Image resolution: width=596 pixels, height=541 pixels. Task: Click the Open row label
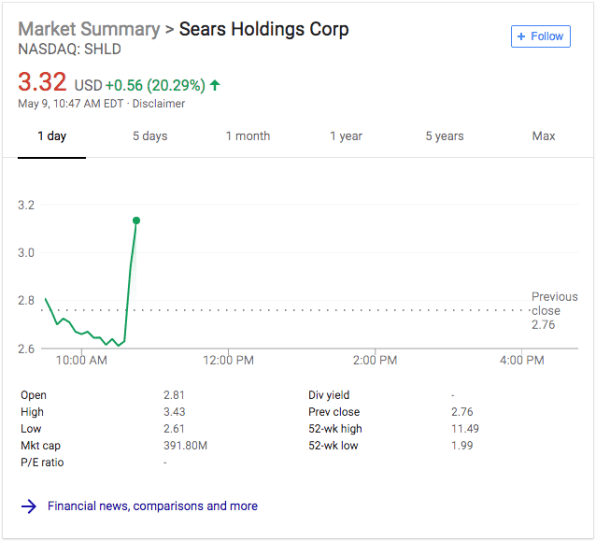coord(33,395)
